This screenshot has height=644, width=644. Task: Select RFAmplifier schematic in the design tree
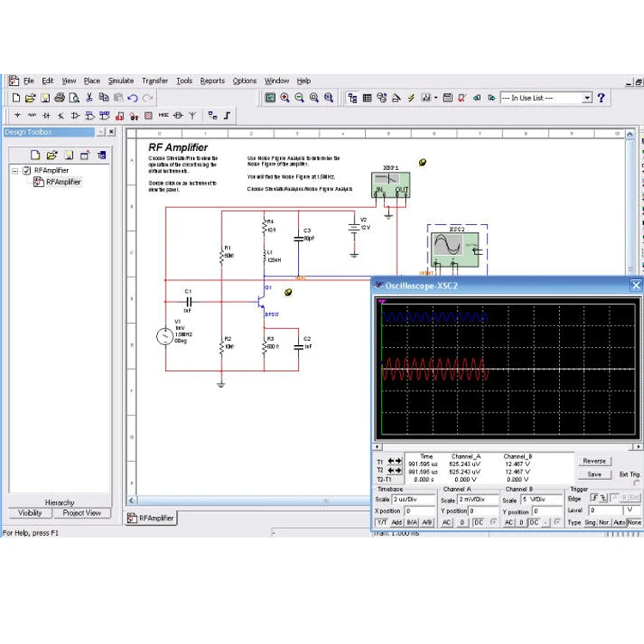63,182
